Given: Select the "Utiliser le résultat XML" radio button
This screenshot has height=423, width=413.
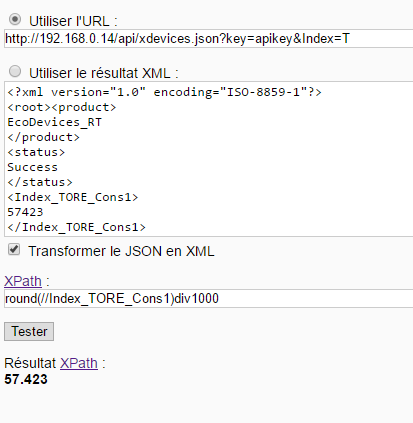Looking at the screenshot, I should point(15,71).
